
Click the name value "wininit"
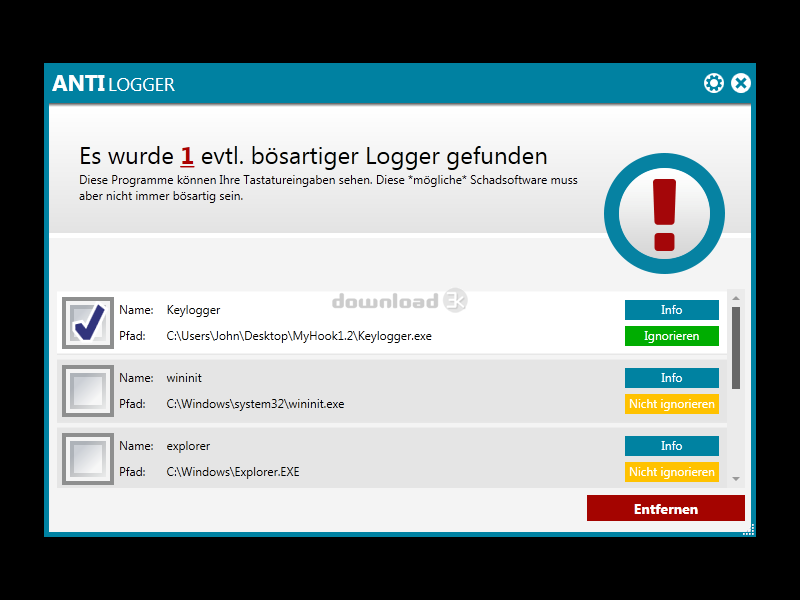point(184,378)
